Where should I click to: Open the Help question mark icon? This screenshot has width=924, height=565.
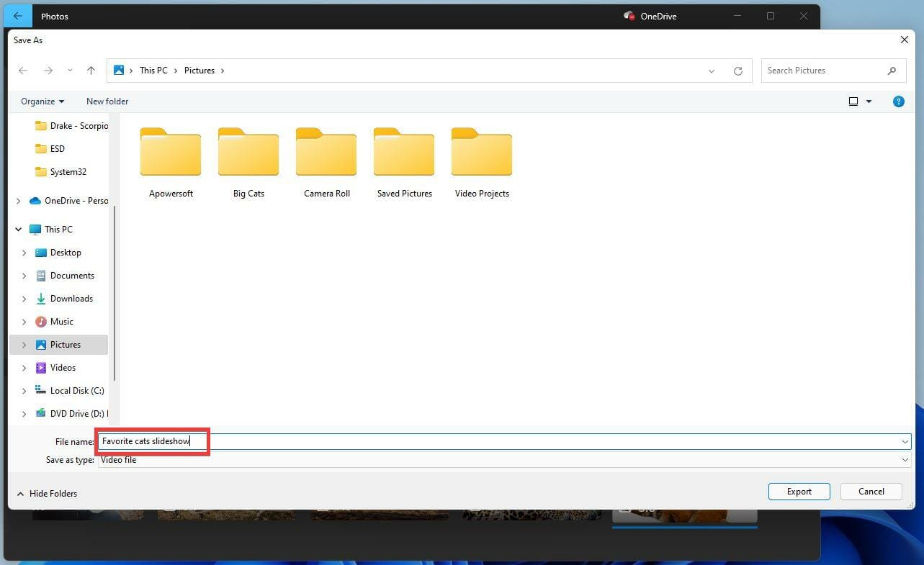tap(898, 101)
